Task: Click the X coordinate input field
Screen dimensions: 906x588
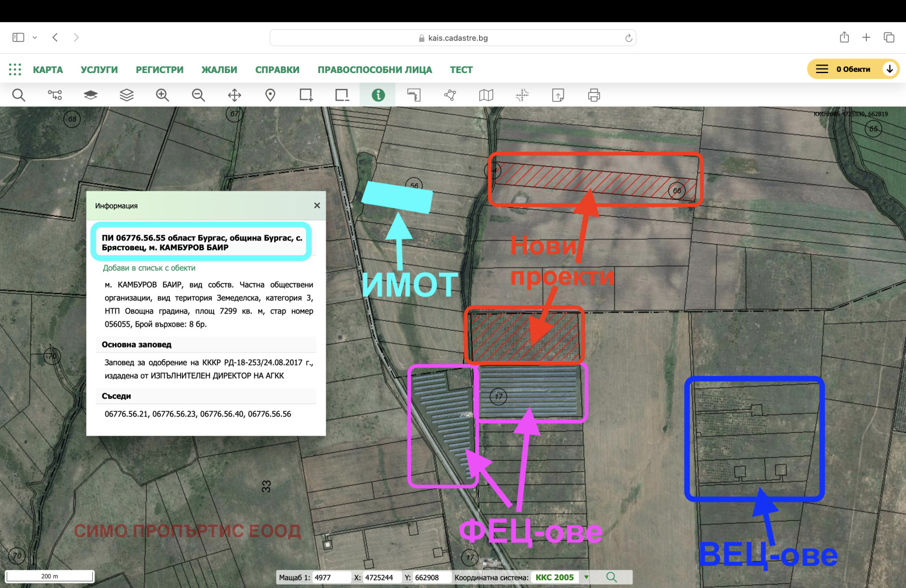Action: point(378,577)
